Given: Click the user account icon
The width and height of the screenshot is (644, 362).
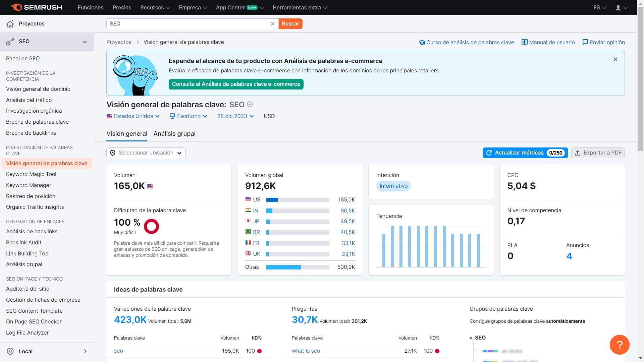Looking at the screenshot, I should click(x=618, y=7).
